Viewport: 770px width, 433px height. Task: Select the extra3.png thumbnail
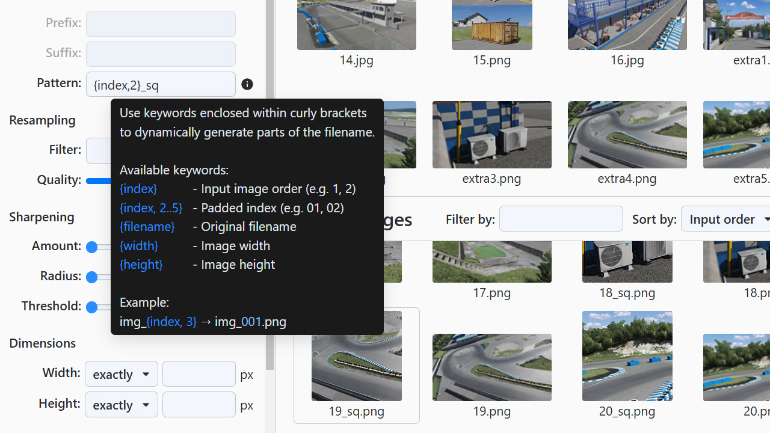coord(492,135)
